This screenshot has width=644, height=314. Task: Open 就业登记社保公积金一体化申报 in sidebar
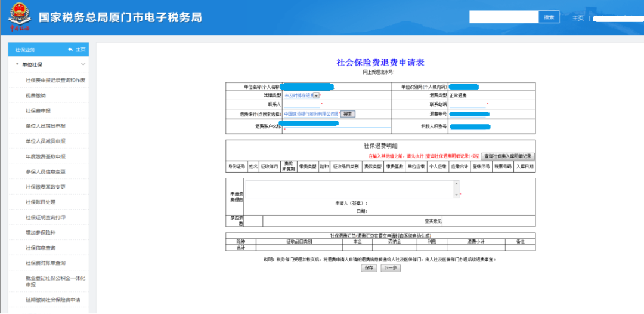pos(55,281)
